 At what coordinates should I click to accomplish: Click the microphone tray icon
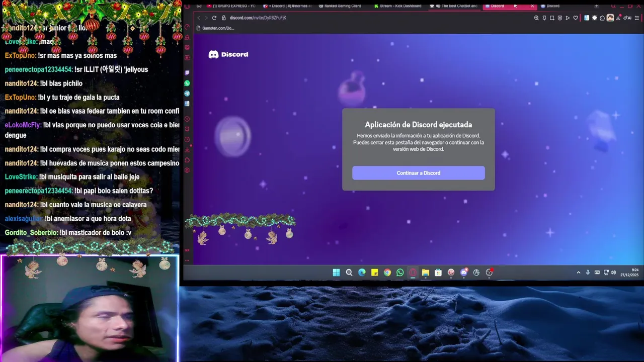click(588, 273)
